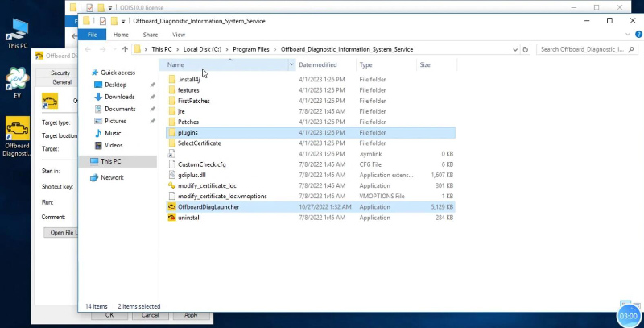The image size is (644, 328).
Task: Click the OffboardDiagLauncher application icon
Action: click(x=172, y=207)
